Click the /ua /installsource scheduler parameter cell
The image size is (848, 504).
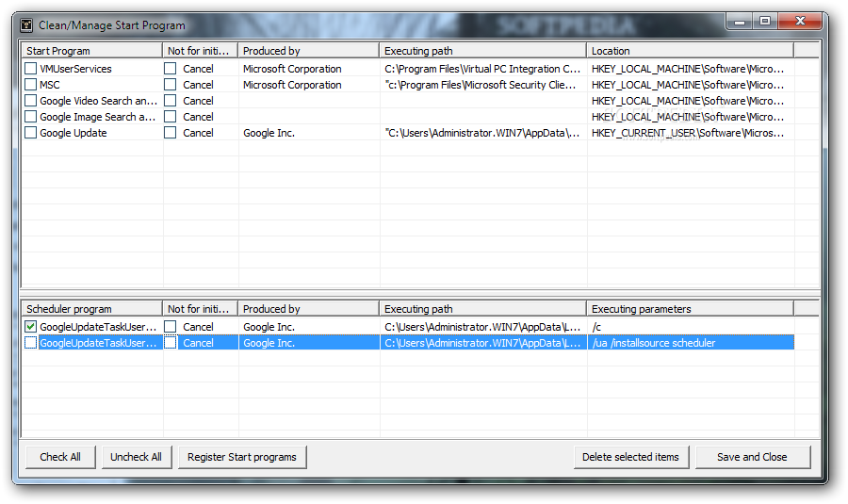[x=654, y=343]
